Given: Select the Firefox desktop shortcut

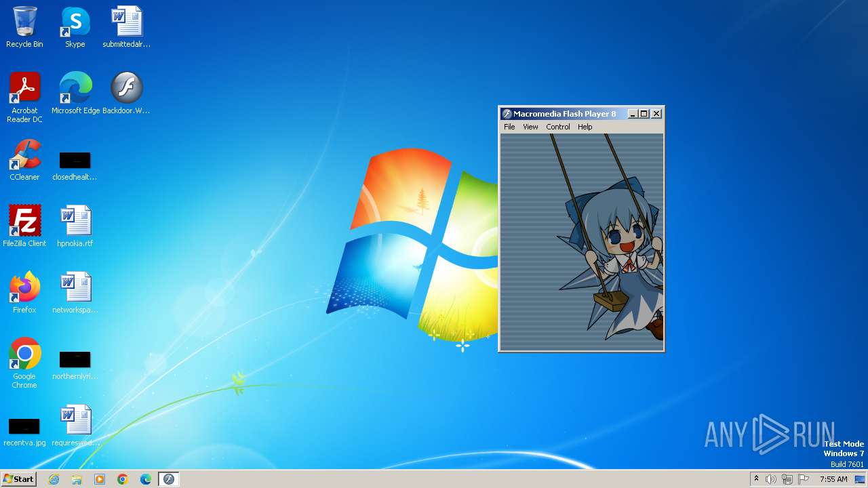Looking at the screenshot, I should (24, 293).
